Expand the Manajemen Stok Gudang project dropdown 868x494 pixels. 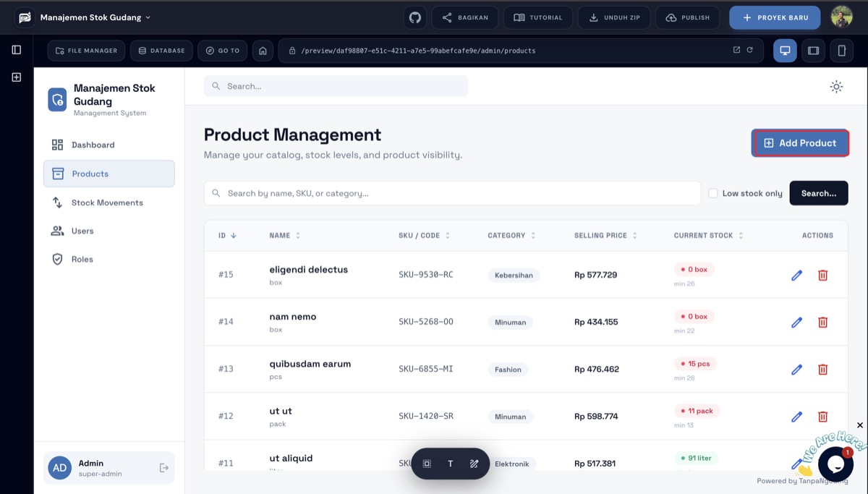coord(95,17)
